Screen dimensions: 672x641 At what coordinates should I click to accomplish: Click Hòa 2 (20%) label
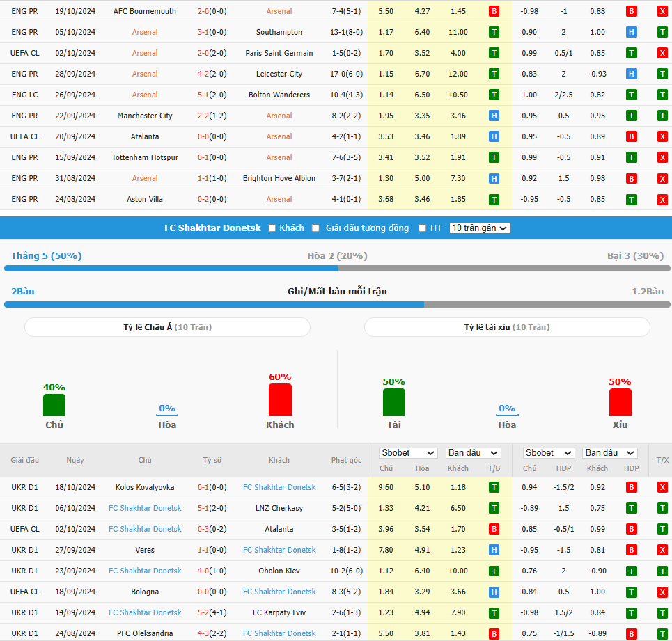click(337, 256)
